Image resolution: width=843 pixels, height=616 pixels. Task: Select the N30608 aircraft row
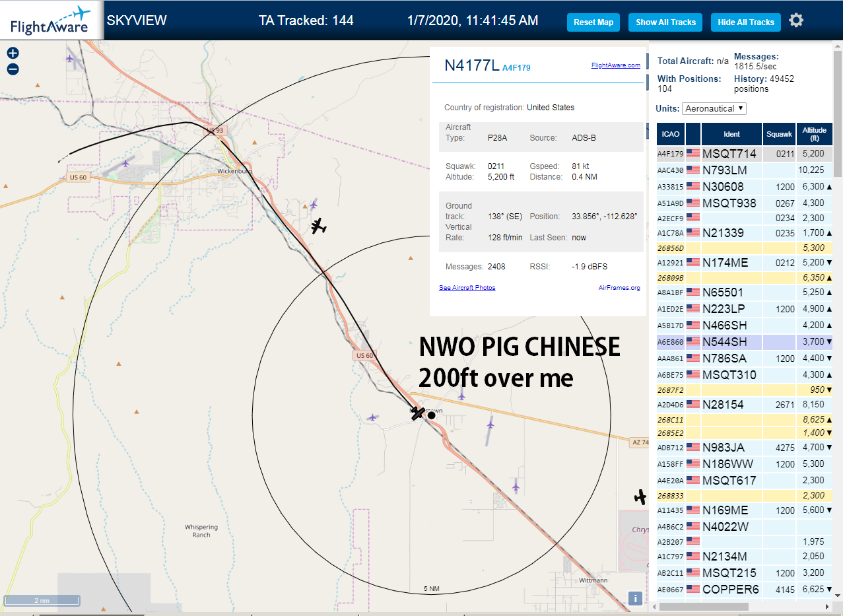(745, 186)
